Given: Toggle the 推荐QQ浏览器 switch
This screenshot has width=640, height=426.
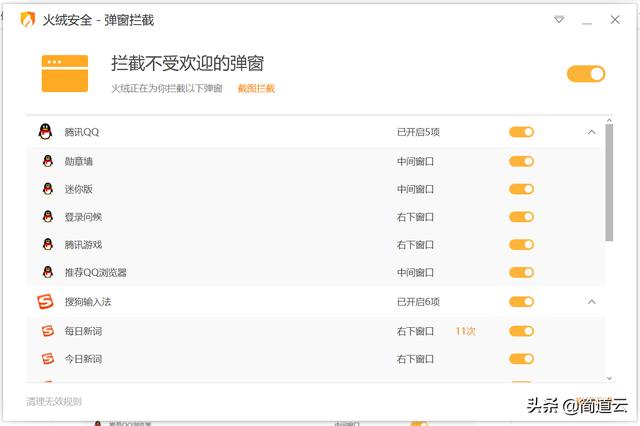Looking at the screenshot, I should 521,272.
